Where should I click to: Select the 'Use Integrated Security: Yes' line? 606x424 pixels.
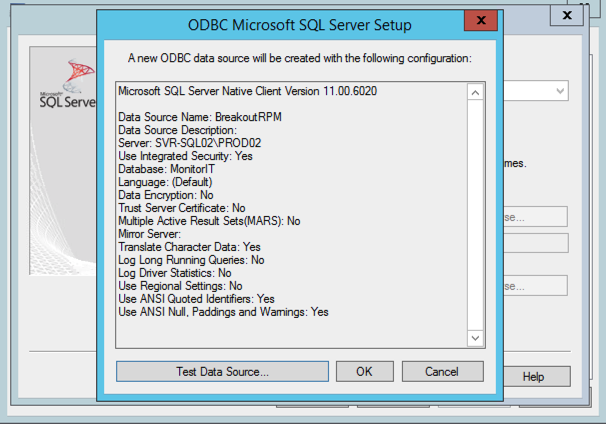(x=185, y=156)
